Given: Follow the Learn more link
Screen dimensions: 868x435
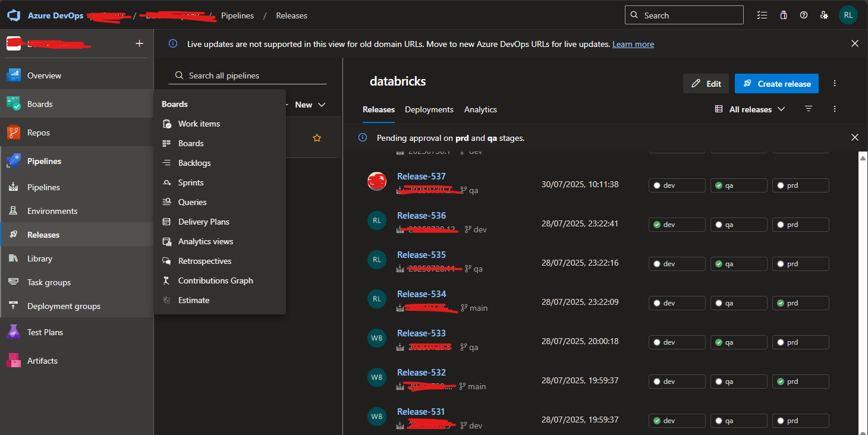Looking at the screenshot, I should 633,44.
